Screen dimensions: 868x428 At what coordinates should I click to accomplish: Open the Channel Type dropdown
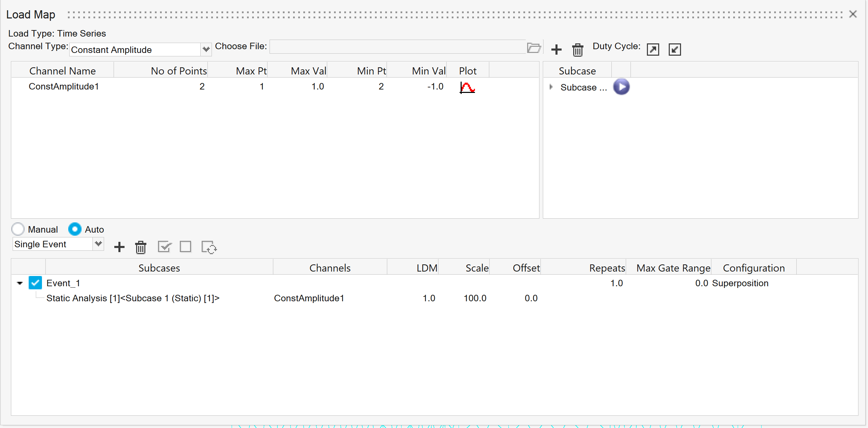click(206, 50)
